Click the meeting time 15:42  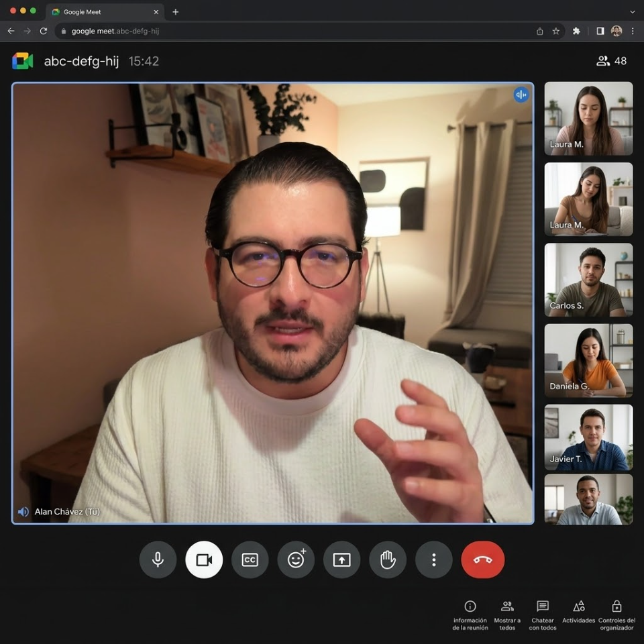[x=144, y=61]
